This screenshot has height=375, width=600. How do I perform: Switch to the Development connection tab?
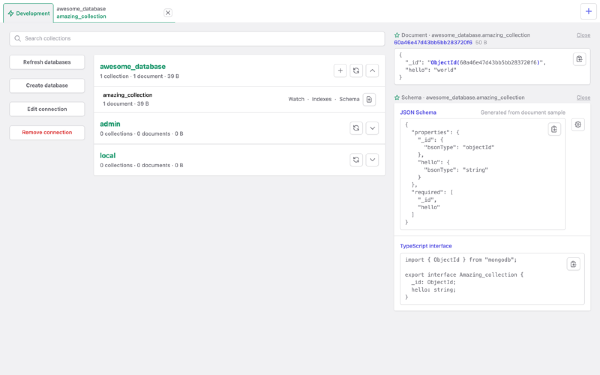[29, 13]
